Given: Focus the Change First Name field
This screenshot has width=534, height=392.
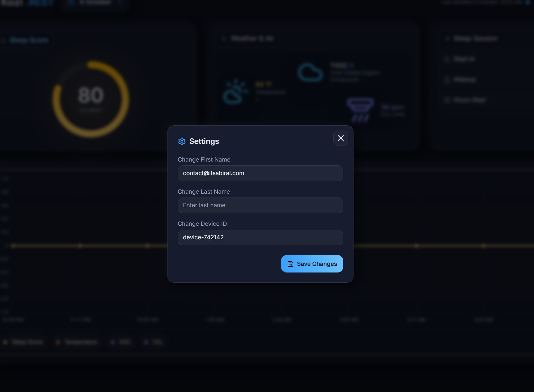Looking at the screenshot, I should 260,173.
